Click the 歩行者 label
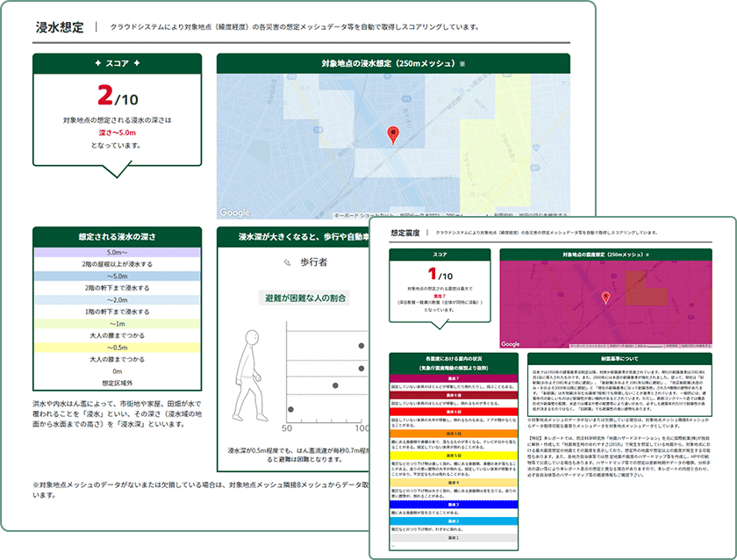 [x=314, y=262]
